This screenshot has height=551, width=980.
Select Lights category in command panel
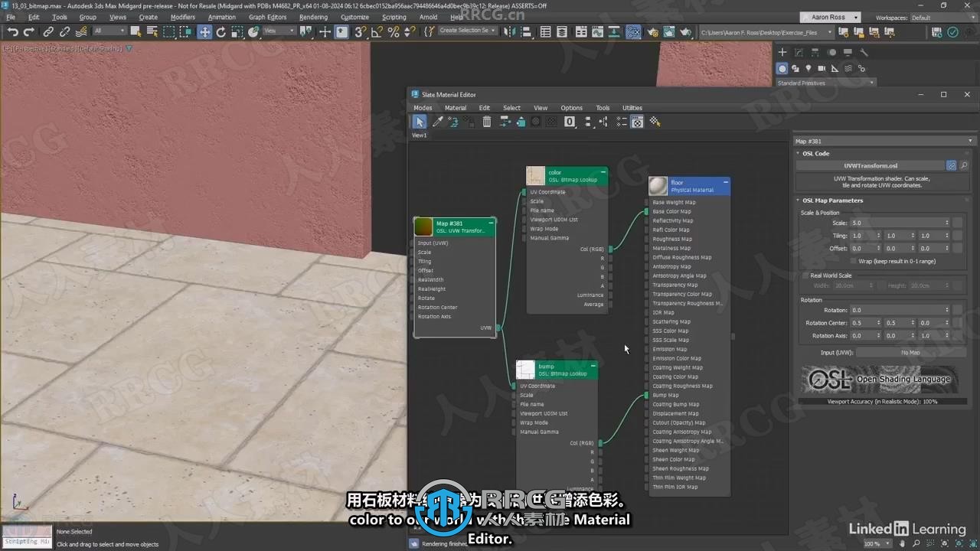coord(808,68)
